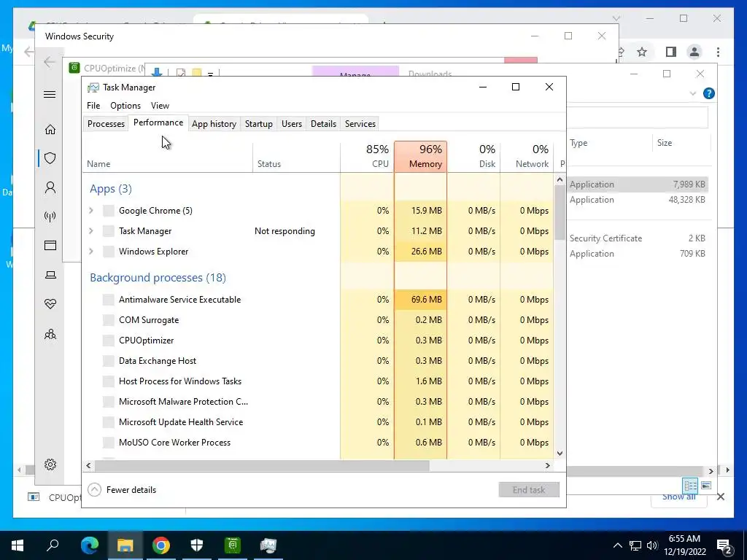
Task: Switch to Startup tab
Action: [x=259, y=124]
